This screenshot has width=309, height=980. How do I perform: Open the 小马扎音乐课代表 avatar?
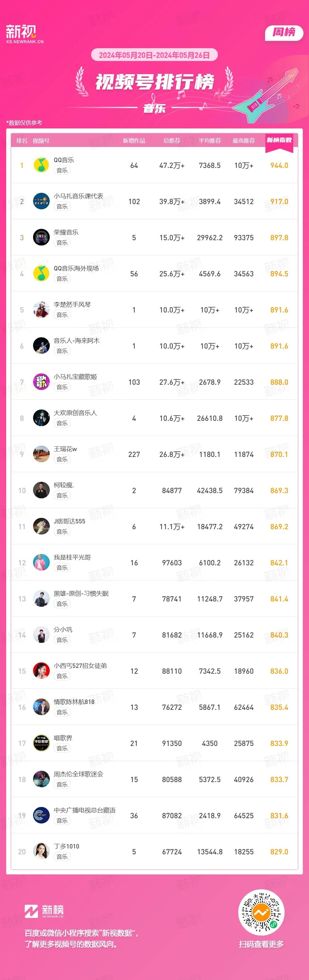[x=41, y=201]
